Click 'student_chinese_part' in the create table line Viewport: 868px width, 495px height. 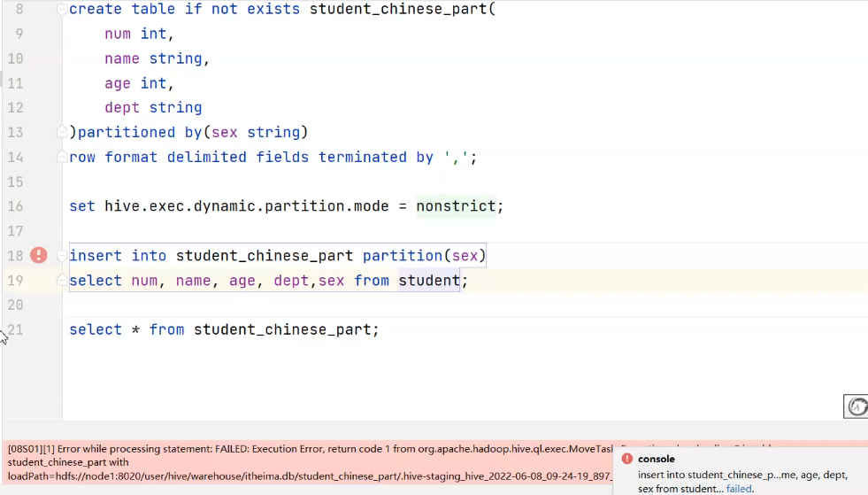[398, 10]
